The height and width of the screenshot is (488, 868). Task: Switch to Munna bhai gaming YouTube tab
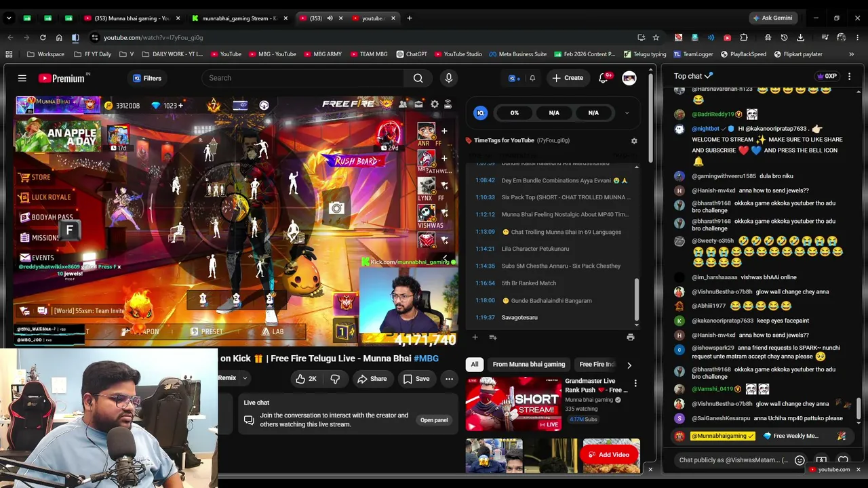point(131,18)
